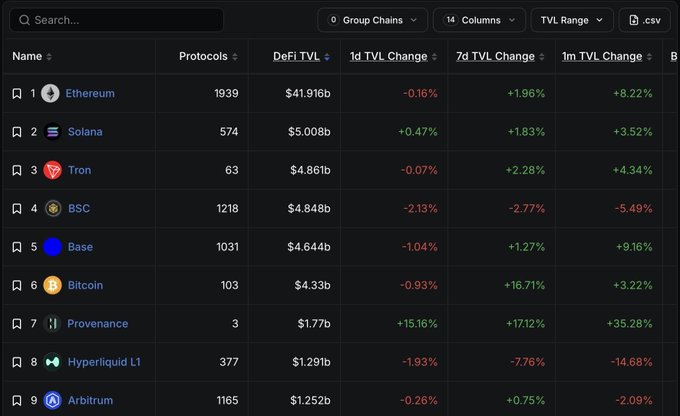Click the 1d TVL Change header
The height and width of the screenshot is (416, 680).
click(389, 56)
